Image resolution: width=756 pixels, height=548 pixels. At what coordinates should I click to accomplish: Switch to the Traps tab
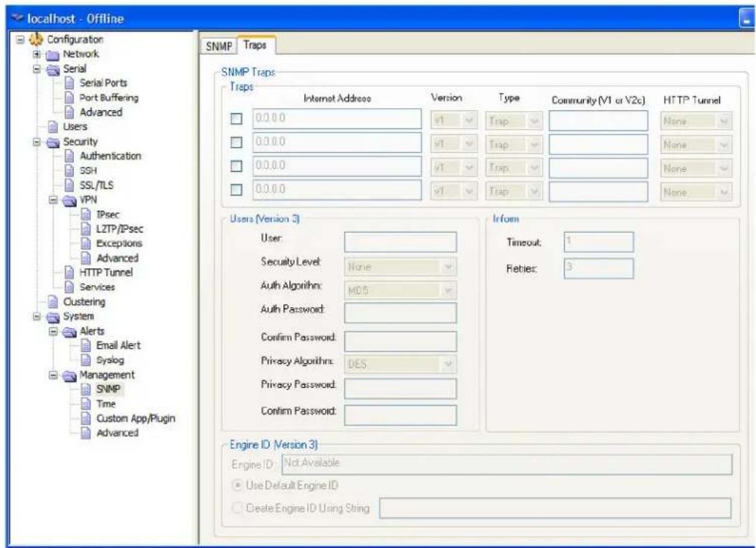click(x=255, y=45)
